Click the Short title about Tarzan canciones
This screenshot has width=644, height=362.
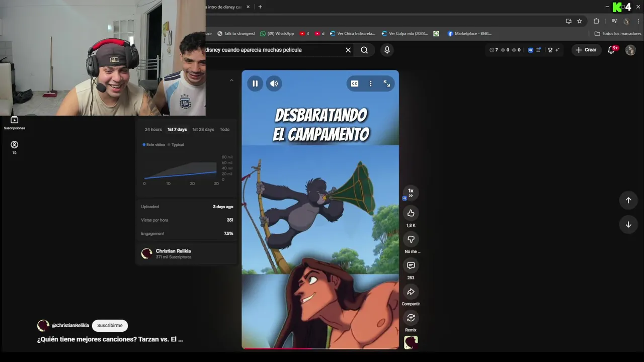tap(110, 339)
